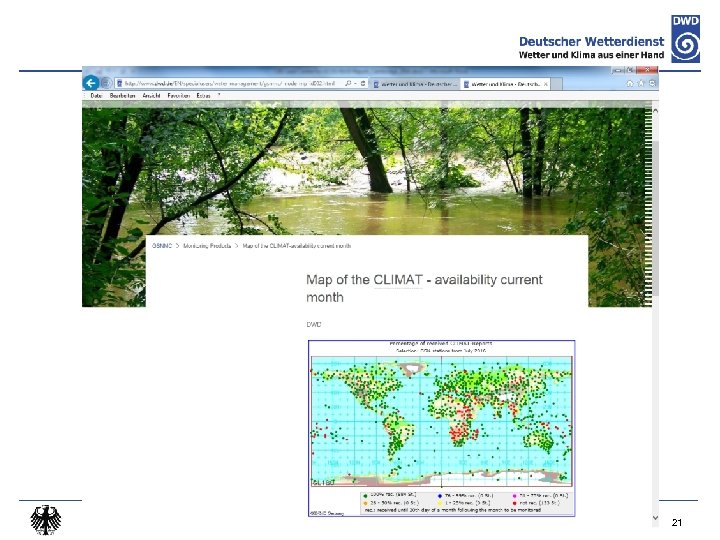Click the Deutscher Wetterdienst title text

click(591, 41)
